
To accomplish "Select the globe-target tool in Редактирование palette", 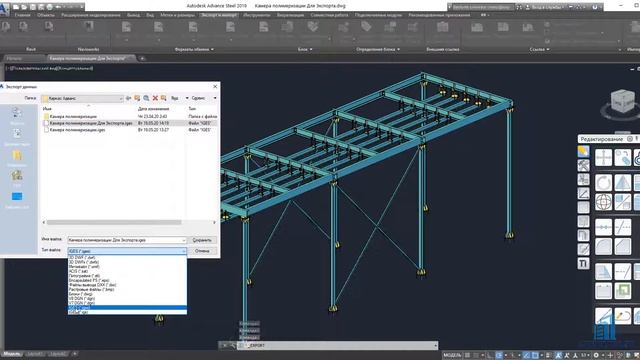I will pos(603,202).
